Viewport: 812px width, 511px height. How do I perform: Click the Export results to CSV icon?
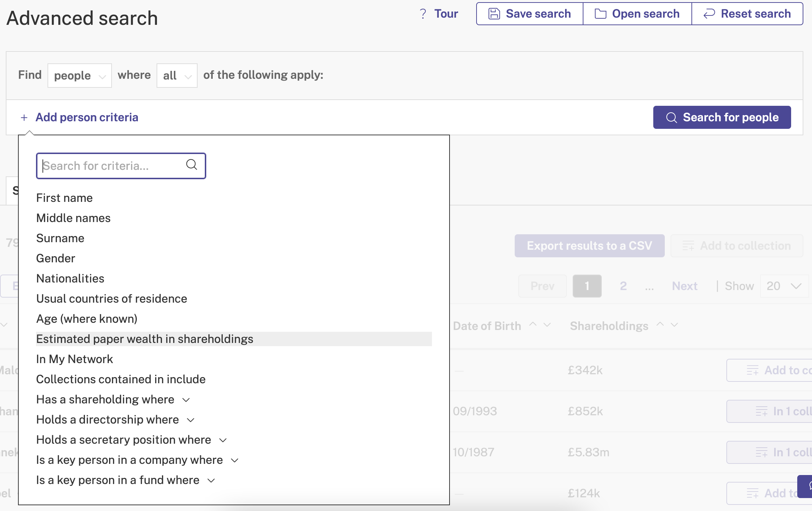click(590, 246)
